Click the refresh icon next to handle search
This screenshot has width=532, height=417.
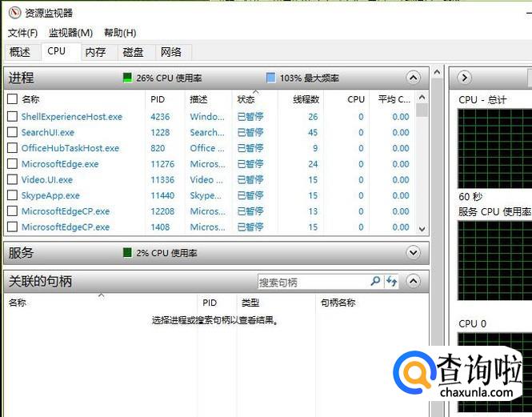pyautogui.click(x=391, y=281)
